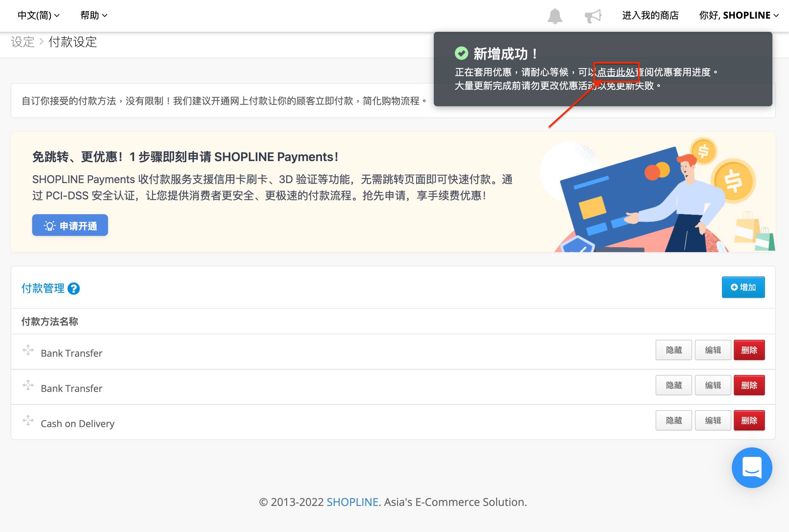The image size is (789, 532).
Task: Click the 点击此处 link in the toast
Action: click(x=616, y=72)
